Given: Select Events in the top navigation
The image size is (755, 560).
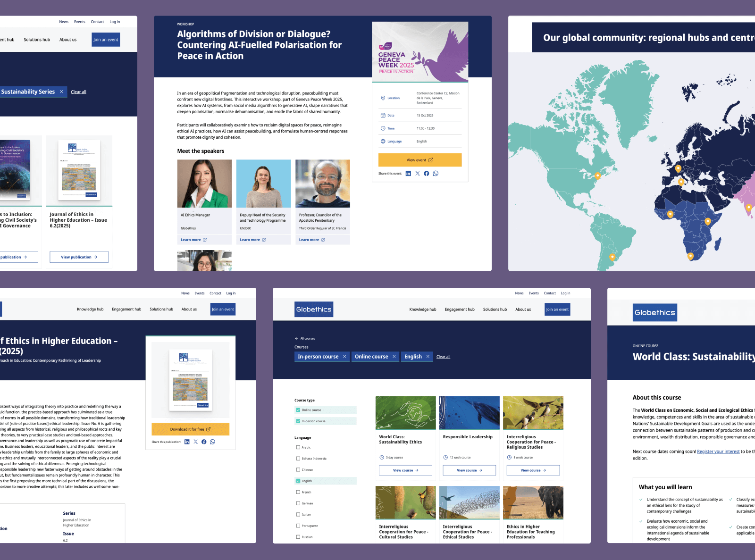Looking at the screenshot, I should (534, 293).
